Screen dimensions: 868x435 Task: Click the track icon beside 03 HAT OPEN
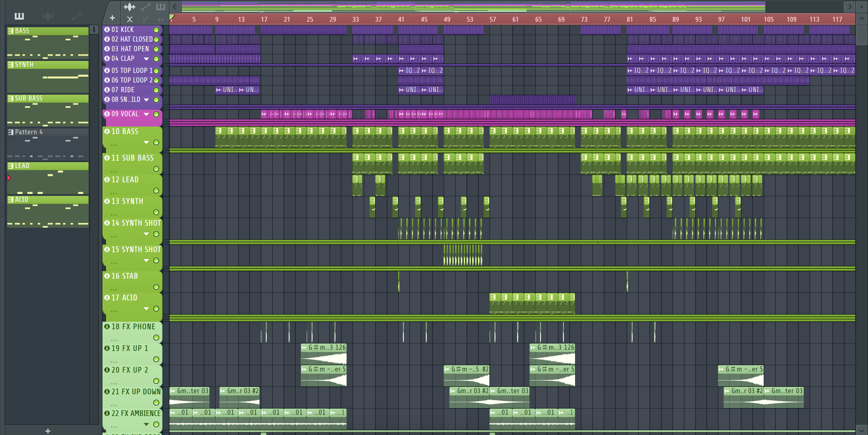(x=107, y=49)
